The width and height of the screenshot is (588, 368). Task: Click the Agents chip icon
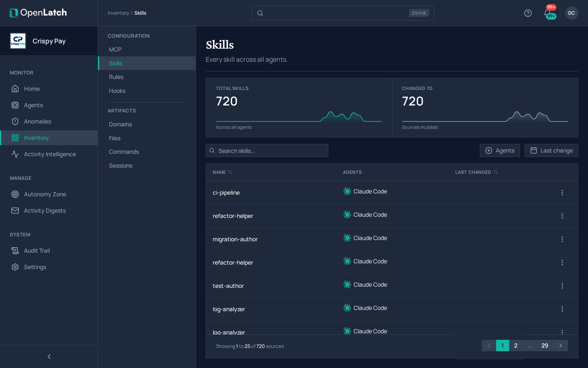(x=15, y=105)
